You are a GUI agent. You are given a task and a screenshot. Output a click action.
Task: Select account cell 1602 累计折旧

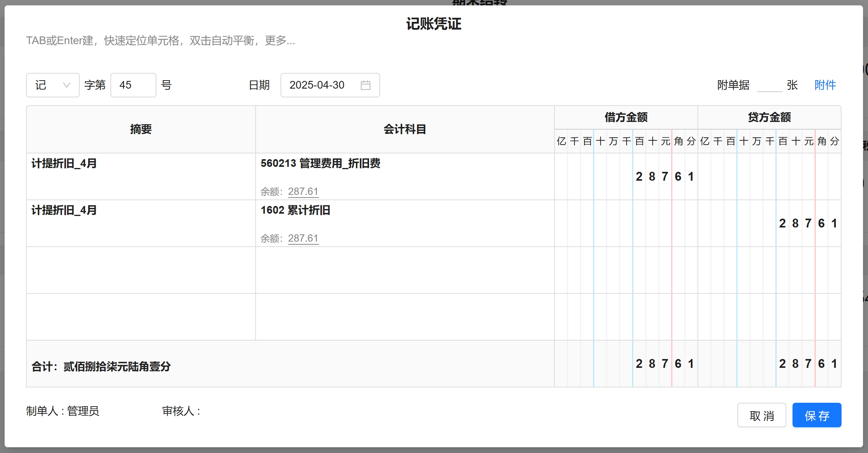[295, 211]
